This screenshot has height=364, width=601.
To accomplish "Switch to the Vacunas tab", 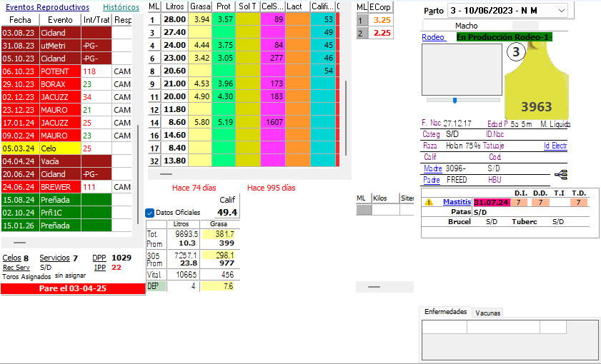I will (x=487, y=313).
